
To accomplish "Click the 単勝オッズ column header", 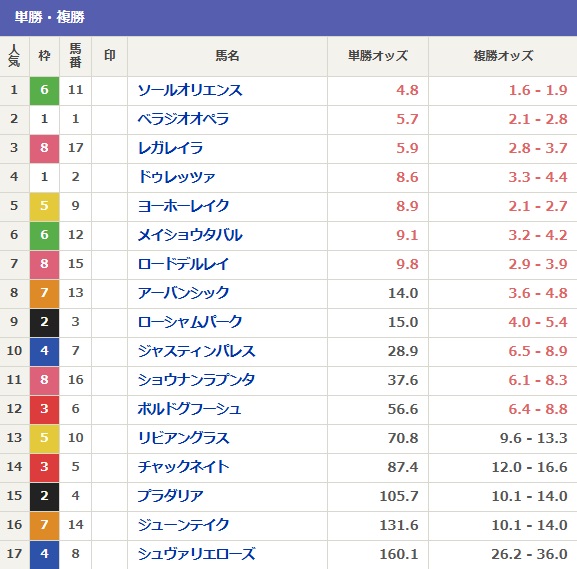I will [x=378, y=56].
